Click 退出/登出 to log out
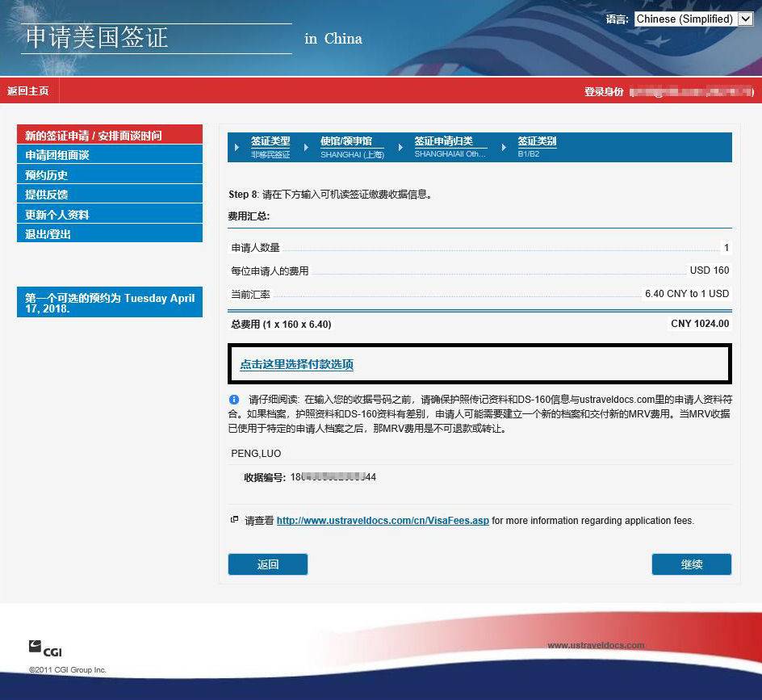 coord(48,234)
